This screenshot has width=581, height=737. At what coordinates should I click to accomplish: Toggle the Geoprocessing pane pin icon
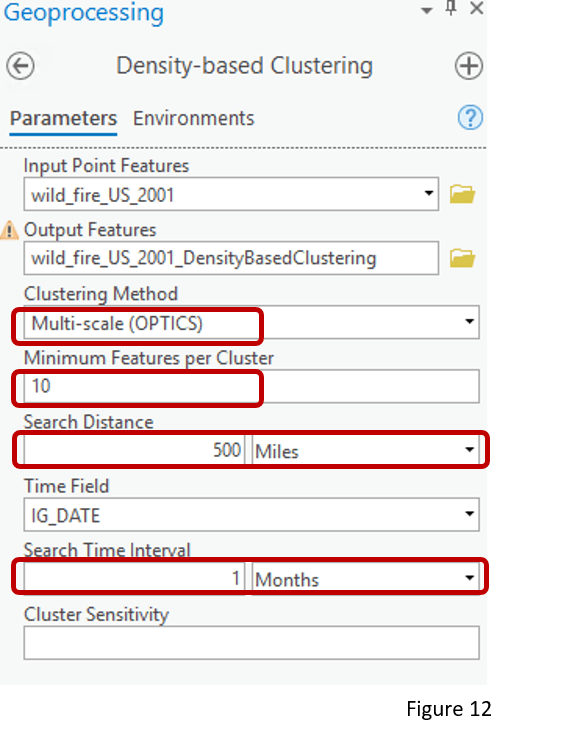tap(451, 8)
